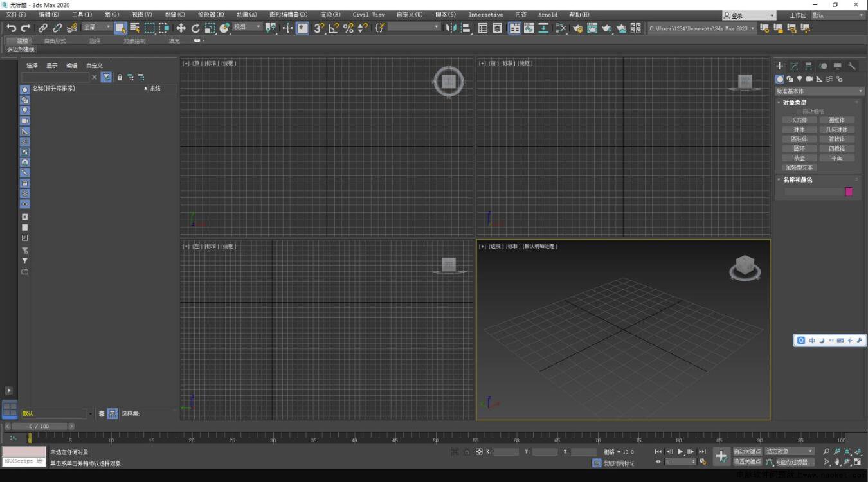Open the Modify tab in the command panel
868x482 pixels.
tap(794, 66)
